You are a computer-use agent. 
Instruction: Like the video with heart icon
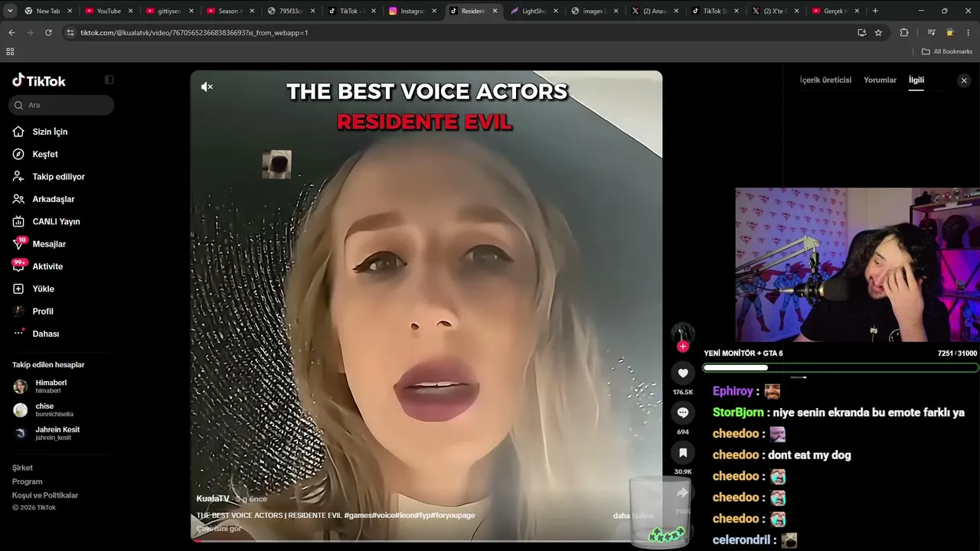click(683, 373)
